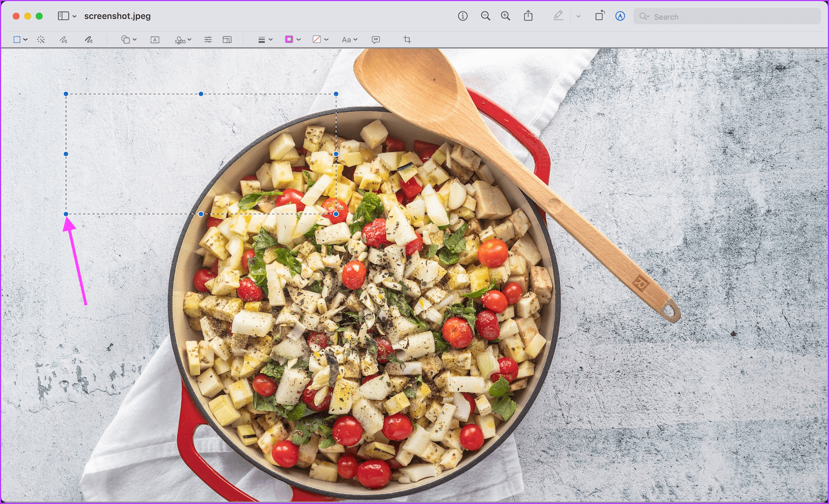Click the magenta Border Color swatch
Viewport: 829px width, 504px height.
(x=289, y=39)
